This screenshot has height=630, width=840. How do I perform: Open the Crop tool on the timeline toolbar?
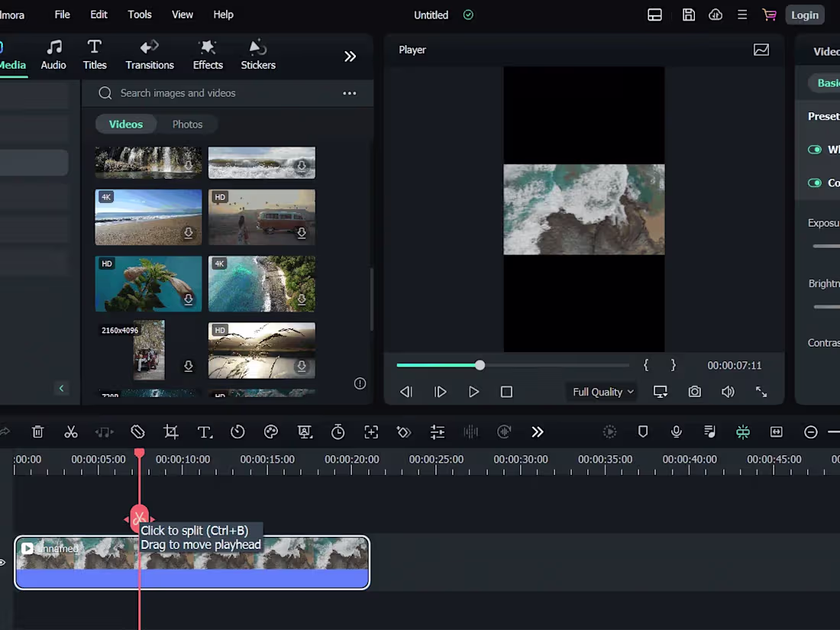tap(170, 431)
